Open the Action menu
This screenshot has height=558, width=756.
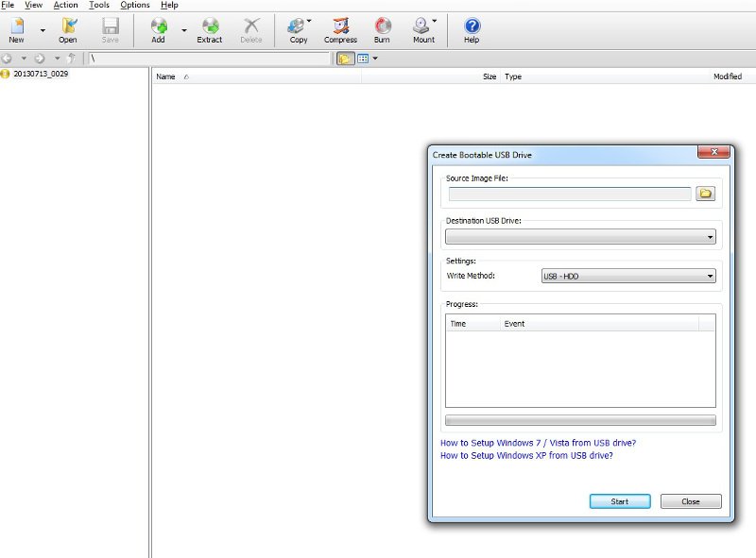(x=65, y=6)
